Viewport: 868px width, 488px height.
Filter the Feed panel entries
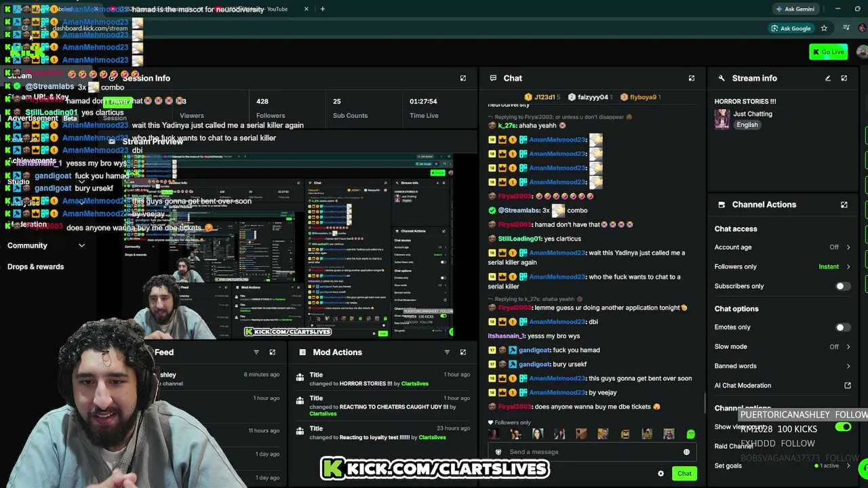[256, 352]
